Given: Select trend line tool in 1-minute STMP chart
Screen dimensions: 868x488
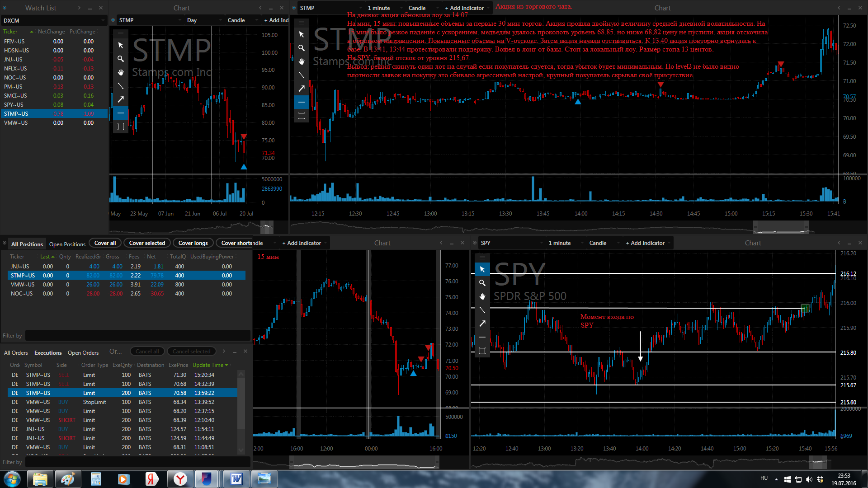Looking at the screenshot, I should pos(301,75).
